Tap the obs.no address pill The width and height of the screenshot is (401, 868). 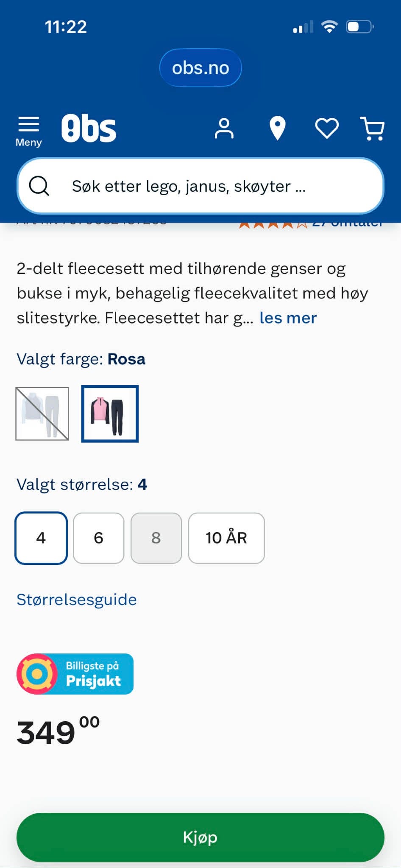tap(200, 68)
